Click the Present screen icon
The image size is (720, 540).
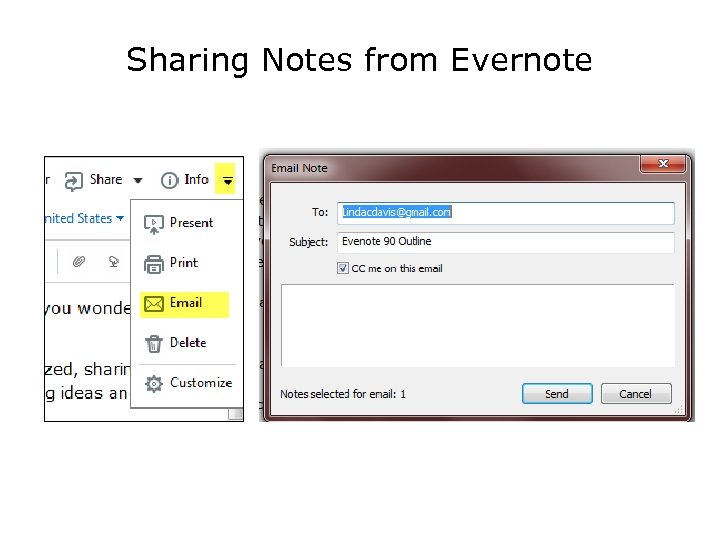coord(154,225)
